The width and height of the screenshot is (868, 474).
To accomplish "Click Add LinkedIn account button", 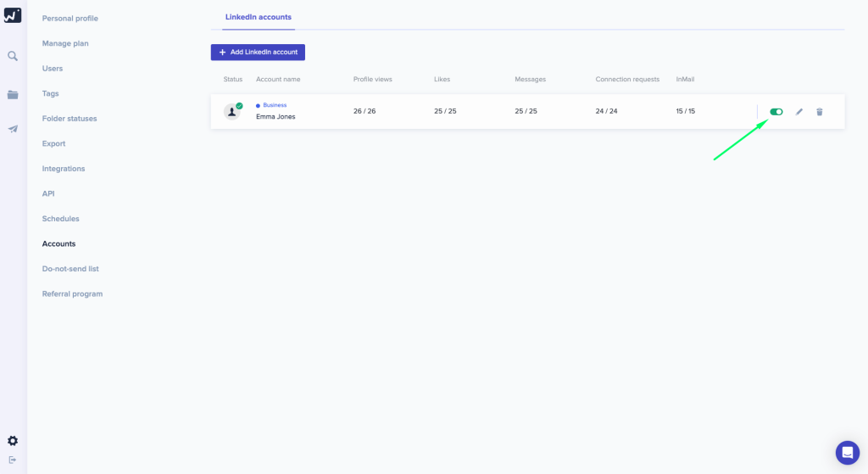I will point(258,53).
